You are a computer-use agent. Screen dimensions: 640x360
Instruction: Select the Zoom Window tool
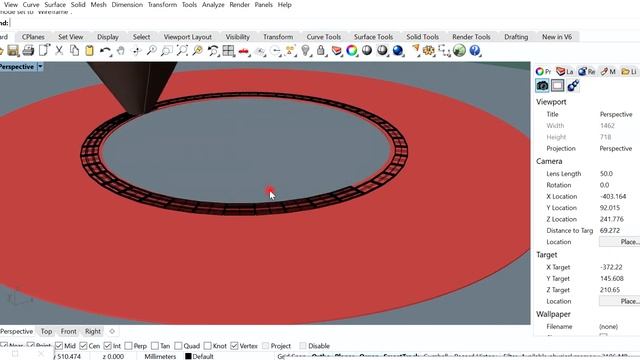167,51
